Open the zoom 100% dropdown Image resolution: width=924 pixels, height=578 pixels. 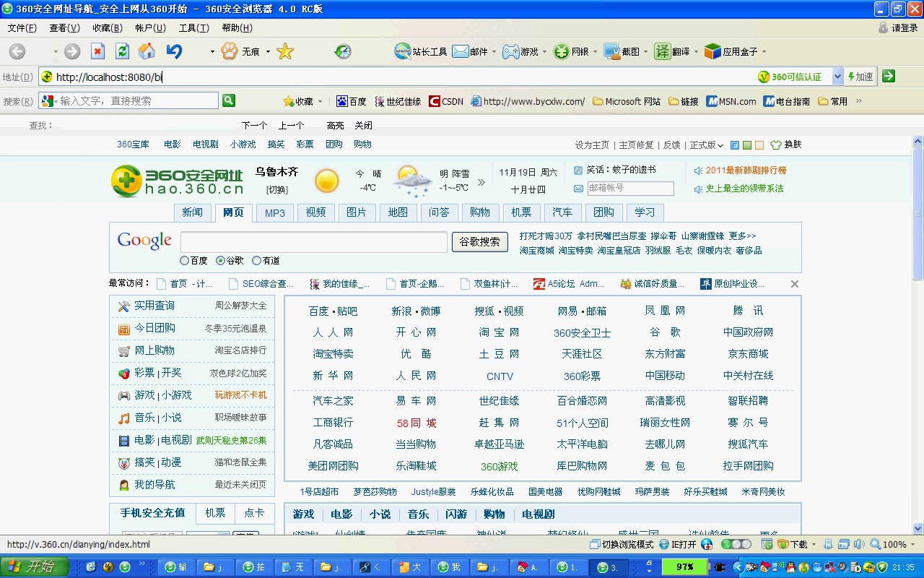click(x=912, y=544)
